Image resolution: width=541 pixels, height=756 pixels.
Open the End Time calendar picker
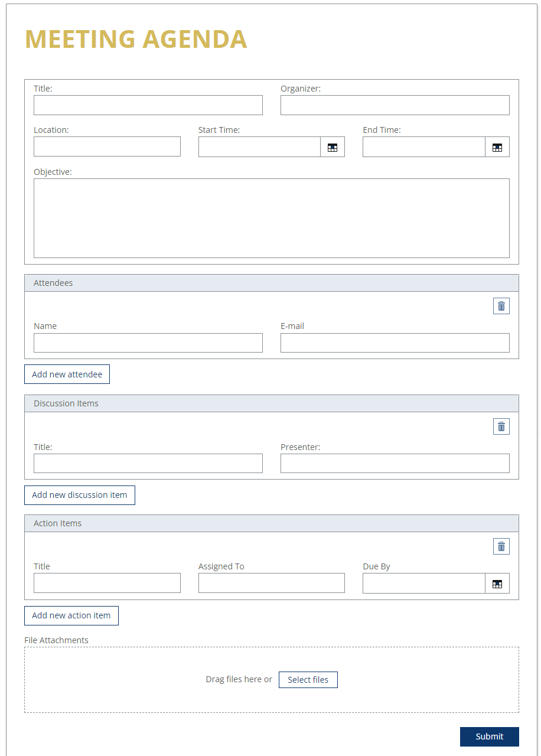point(497,147)
